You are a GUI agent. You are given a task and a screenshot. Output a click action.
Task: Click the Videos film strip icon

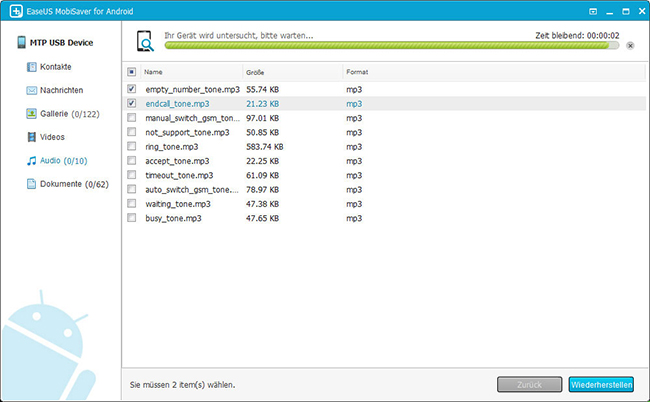pos(32,136)
